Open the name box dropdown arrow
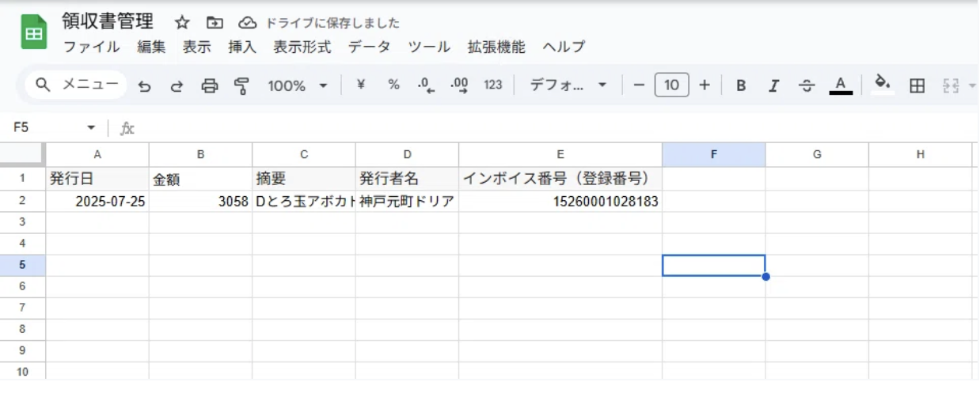This screenshot has height=397, width=980. 91,127
